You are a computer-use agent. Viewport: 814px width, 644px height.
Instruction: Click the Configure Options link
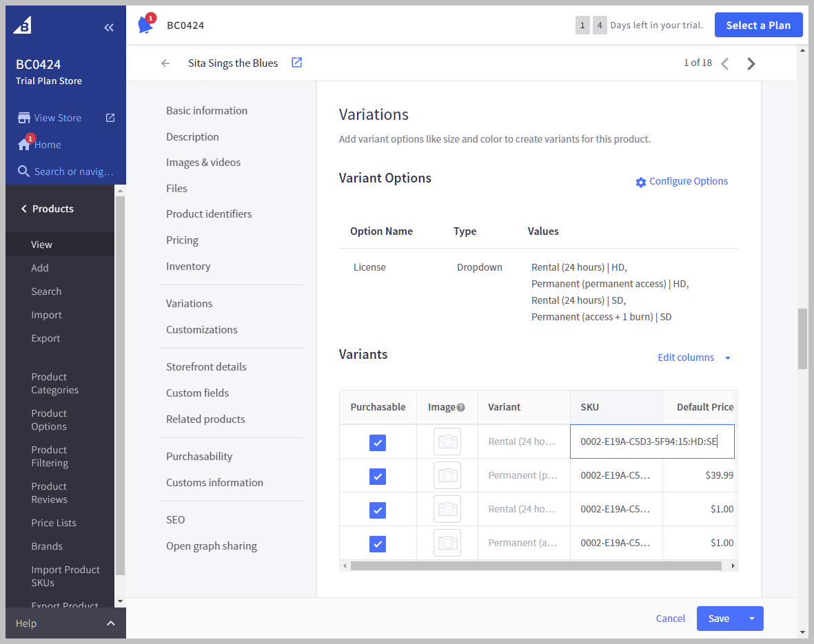(x=682, y=182)
